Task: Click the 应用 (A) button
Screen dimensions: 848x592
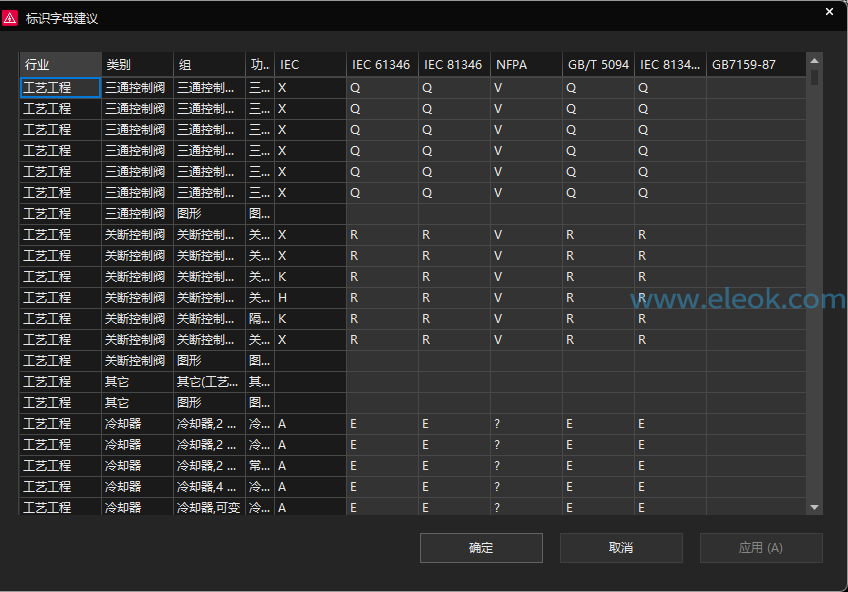Action: click(x=761, y=548)
